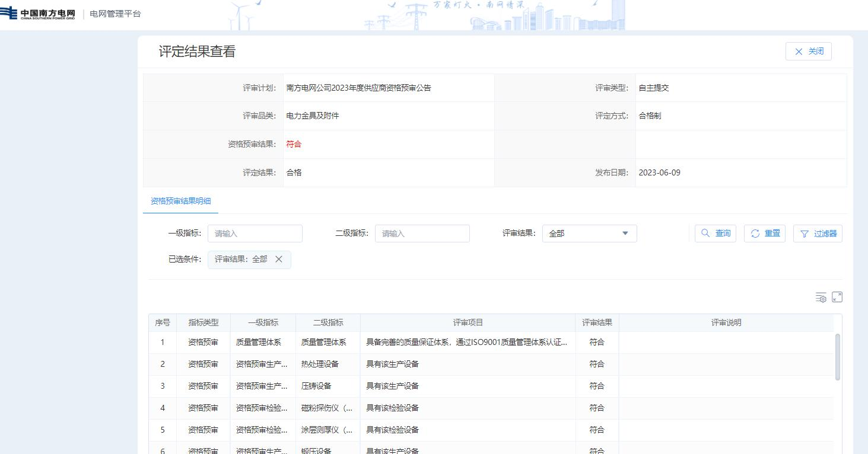868x454 pixels.
Task: Focus the 一级指标 input field
Action: (255, 234)
